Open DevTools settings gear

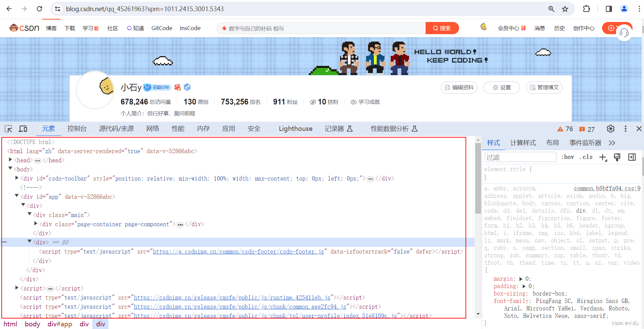pos(611,129)
